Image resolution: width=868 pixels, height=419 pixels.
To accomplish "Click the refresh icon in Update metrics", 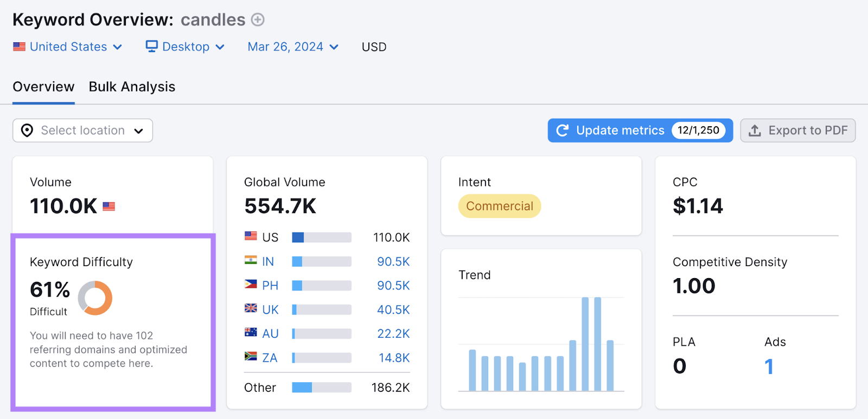I will [x=563, y=131].
